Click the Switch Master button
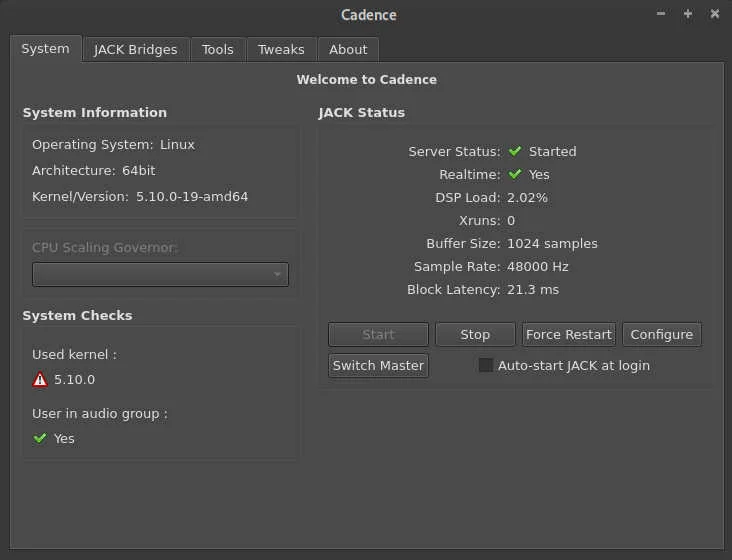 [x=378, y=365]
